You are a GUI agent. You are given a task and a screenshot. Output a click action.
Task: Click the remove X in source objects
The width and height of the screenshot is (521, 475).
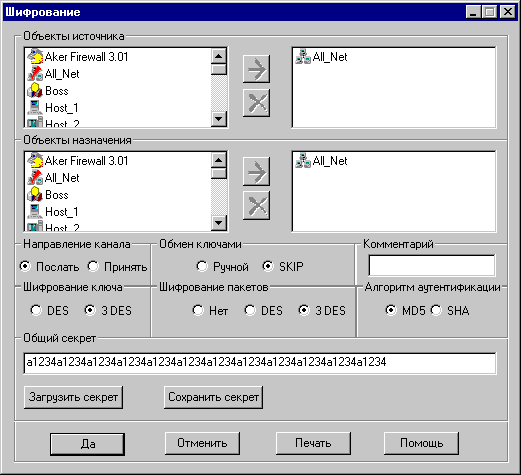point(256,103)
